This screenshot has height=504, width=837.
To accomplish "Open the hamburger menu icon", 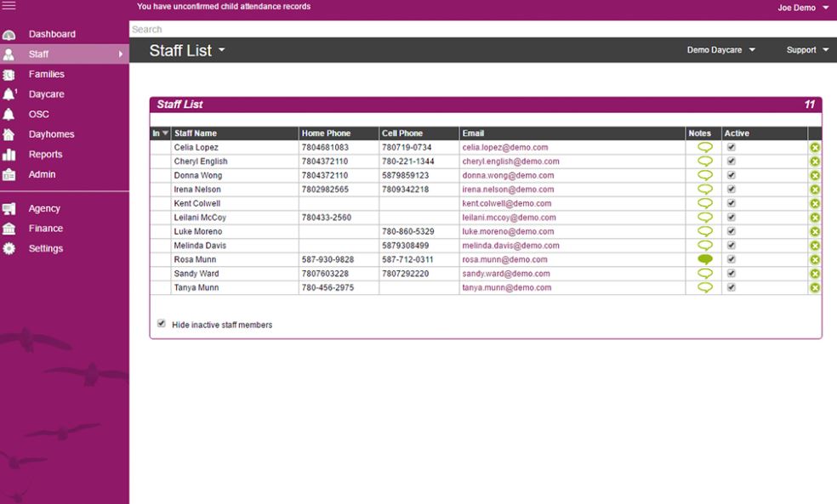I will [x=9, y=6].
